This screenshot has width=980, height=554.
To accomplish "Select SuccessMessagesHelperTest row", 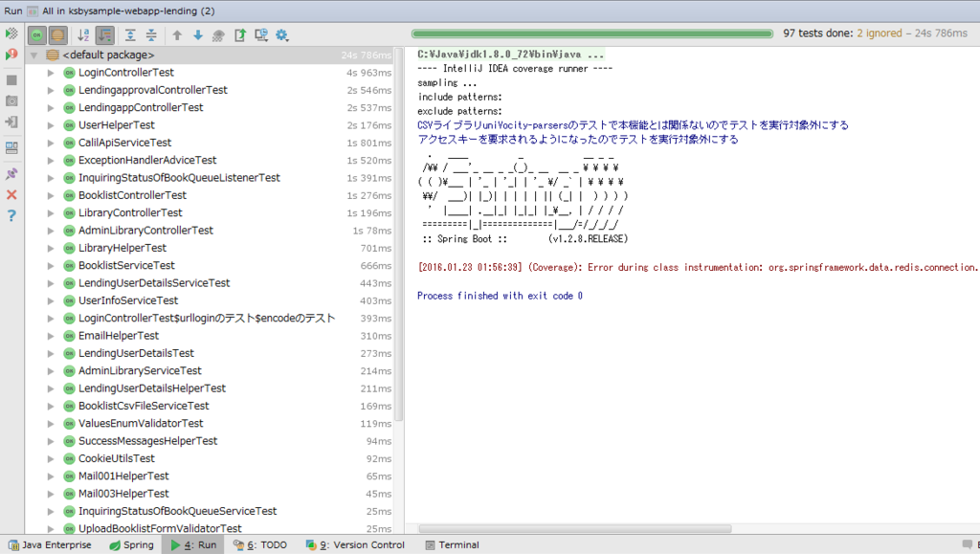I will tap(210, 440).
